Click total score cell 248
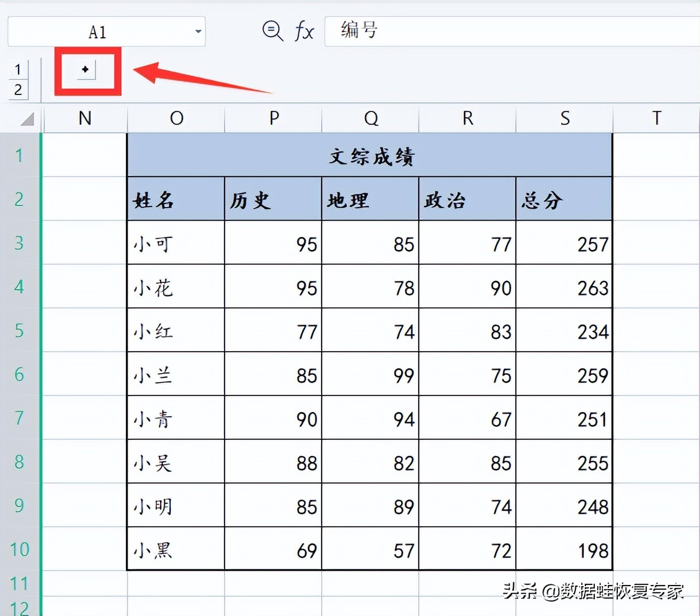The width and height of the screenshot is (700, 616). (x=564, y=506)
